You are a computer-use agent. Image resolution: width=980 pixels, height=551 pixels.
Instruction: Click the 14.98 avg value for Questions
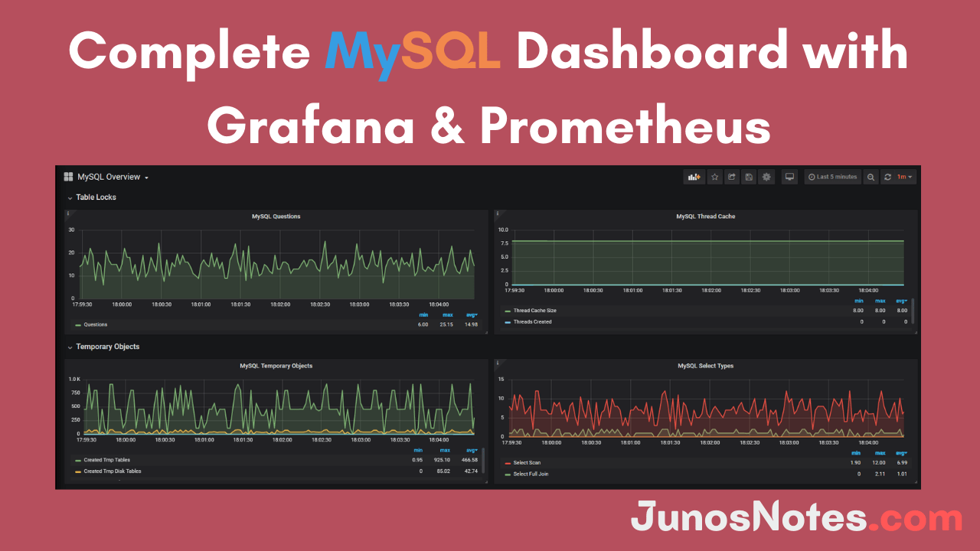click(x=471, y=324)
